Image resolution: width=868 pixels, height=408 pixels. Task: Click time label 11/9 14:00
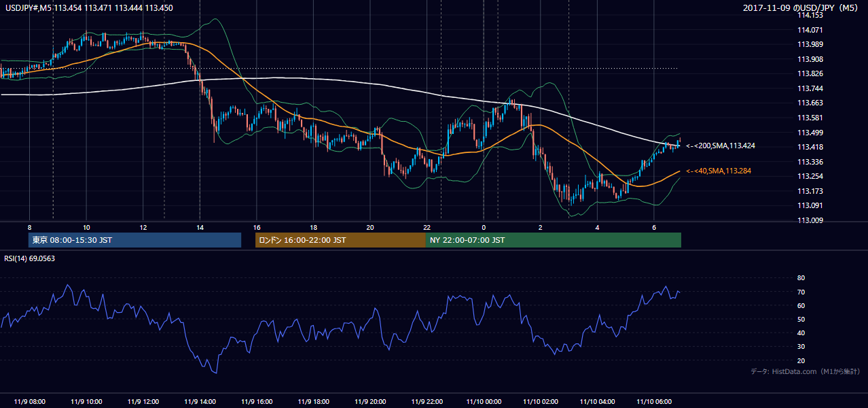coord(200,401)
